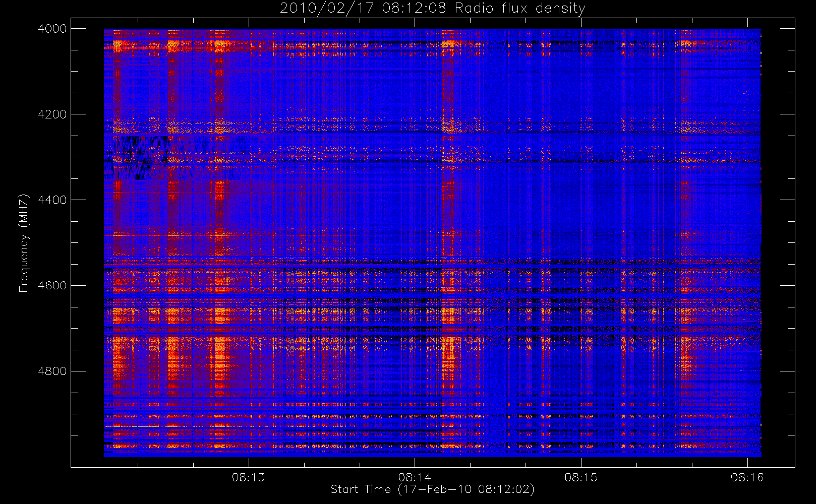Click the 'Start Time (17-Feb-10 08:12:02)' axis title
The width and height of the screenshot is (816, 504).
click(x=432, y=489)
